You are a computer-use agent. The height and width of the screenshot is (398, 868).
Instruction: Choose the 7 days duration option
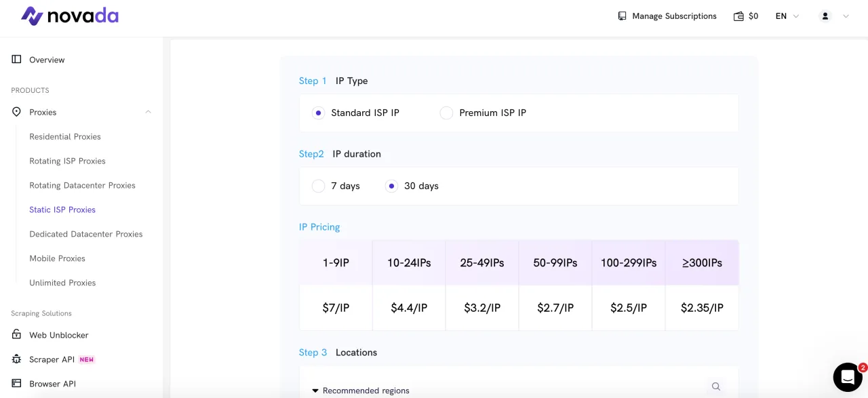point(318,186)
